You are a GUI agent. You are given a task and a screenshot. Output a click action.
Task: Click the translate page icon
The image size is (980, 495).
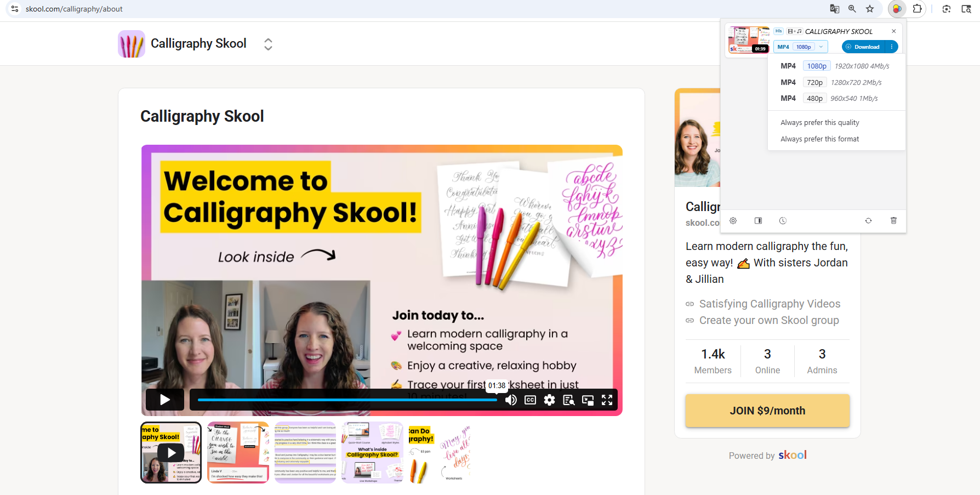[x=835, y=9]
